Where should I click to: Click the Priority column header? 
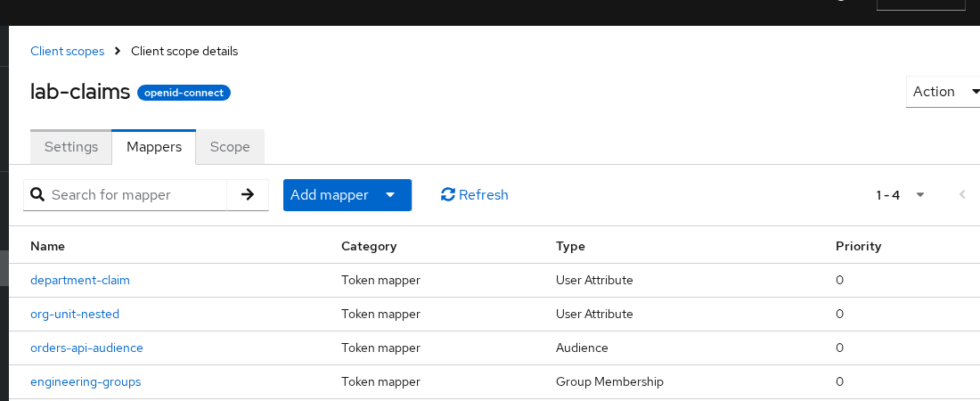coord(858,246)
